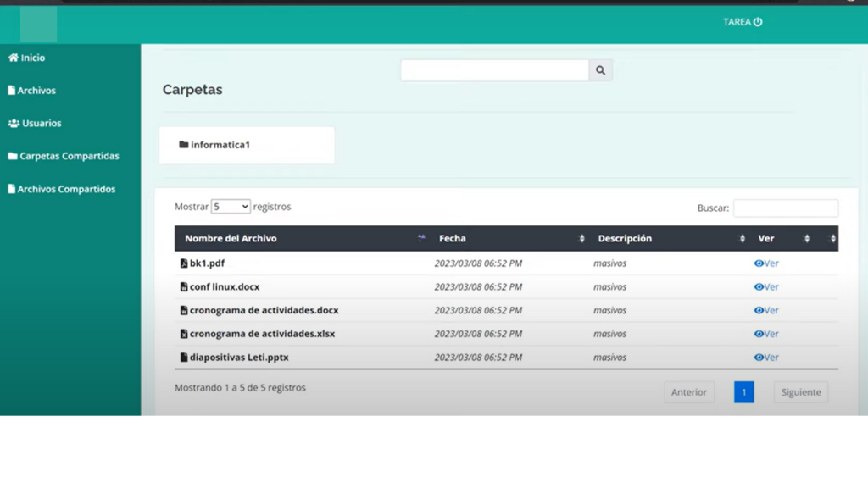868x488 pixels.
Task: Click the Excel icon for cronograma de actividades.xlsx
Action: pyautogui.click(x=184, y=334)
